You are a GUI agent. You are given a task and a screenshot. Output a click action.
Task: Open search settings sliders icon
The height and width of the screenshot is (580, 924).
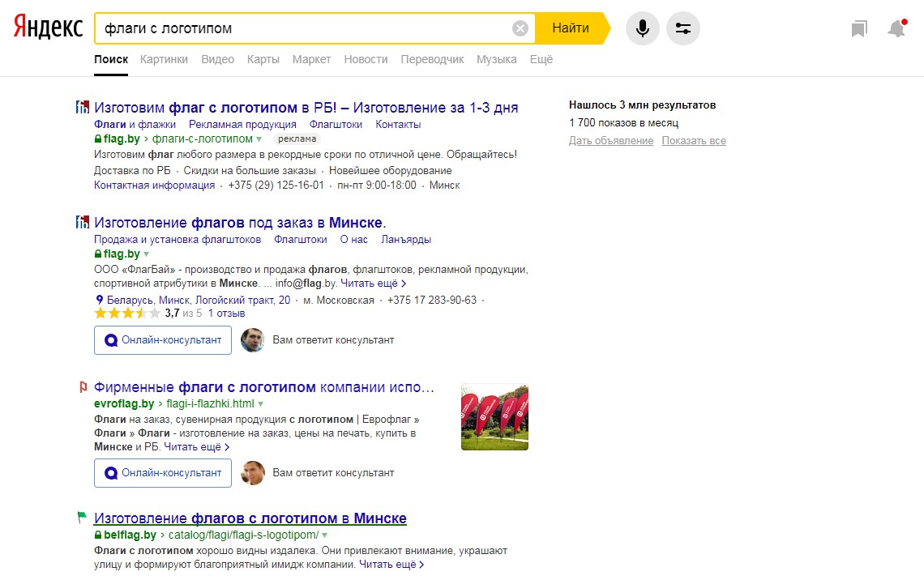click(683, 28)
